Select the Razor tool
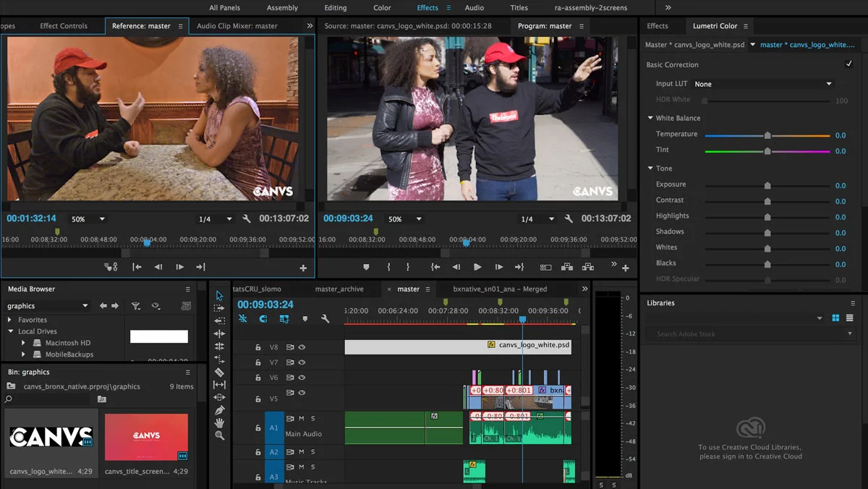This screenshot has height=489, width=868. pyautogui.click(x=220, y=372)
